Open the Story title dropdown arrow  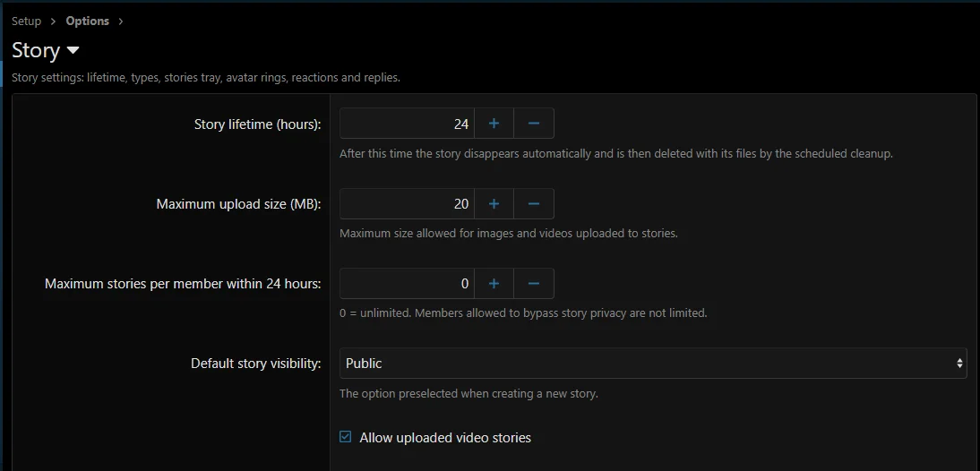click(73, 50)
